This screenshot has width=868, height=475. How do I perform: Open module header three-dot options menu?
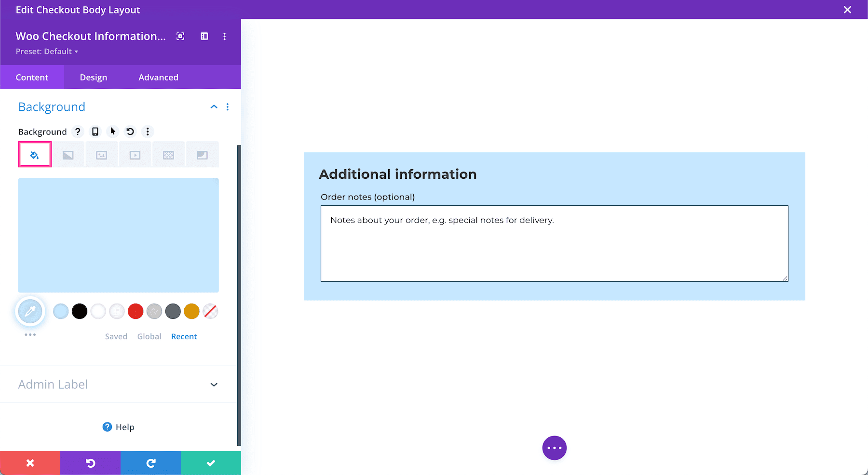tap(225, 36)
